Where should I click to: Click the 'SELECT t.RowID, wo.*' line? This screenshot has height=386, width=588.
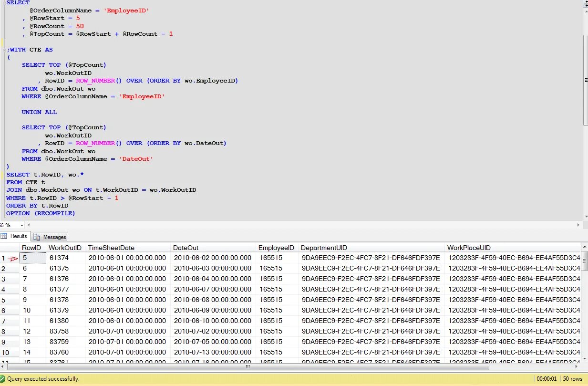45,175
